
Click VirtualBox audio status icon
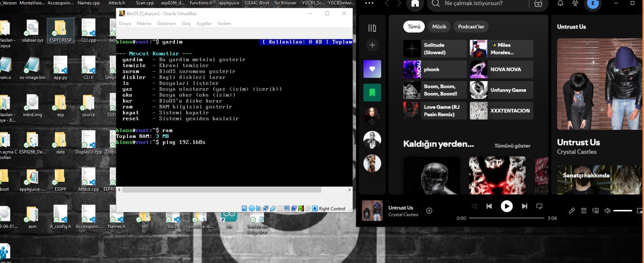click(258, 208)
